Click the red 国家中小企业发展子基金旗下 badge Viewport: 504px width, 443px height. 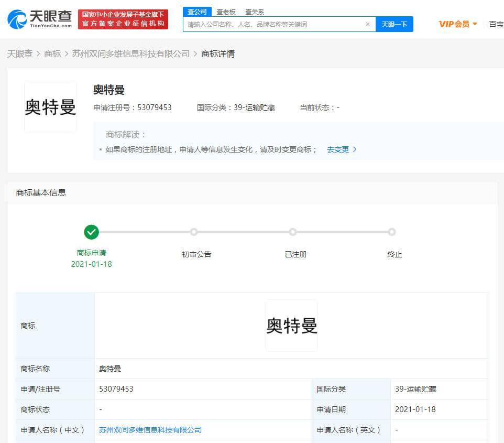point(123,19)
